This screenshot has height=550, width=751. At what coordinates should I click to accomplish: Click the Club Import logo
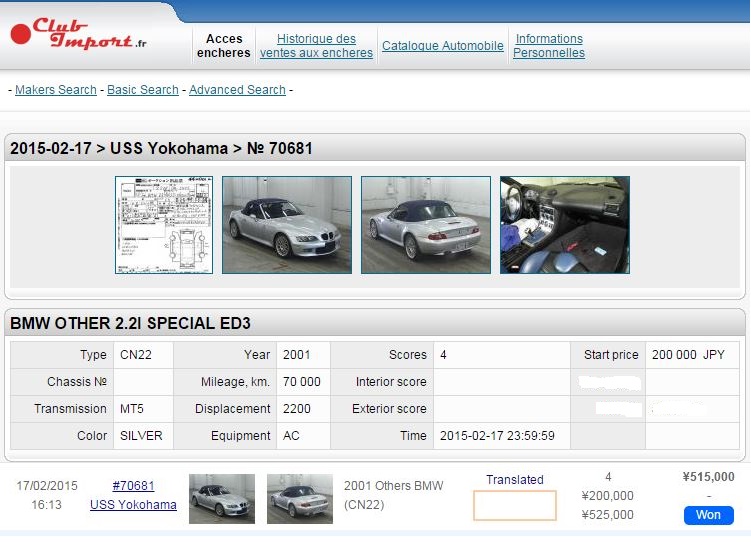(78, 34)
